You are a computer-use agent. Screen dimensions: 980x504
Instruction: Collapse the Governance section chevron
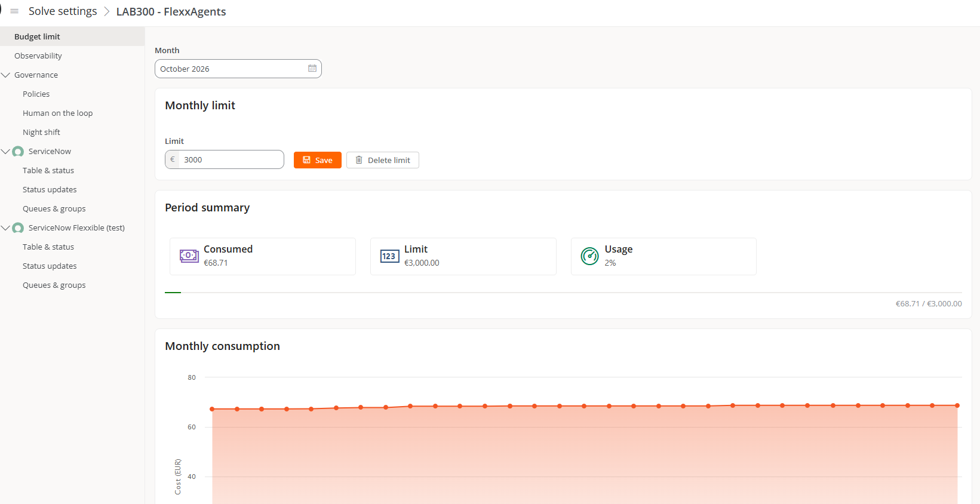tap(6, 75)
